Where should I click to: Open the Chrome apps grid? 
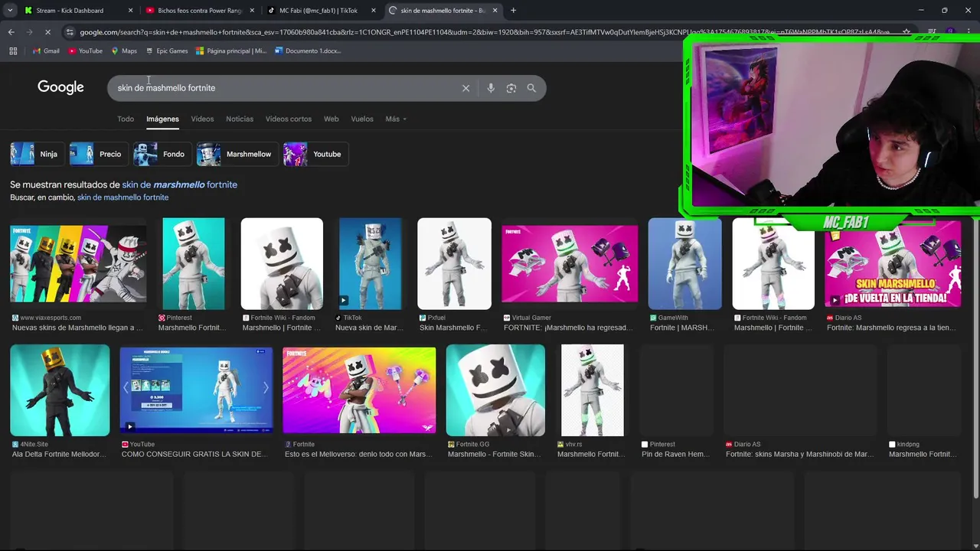(13, 51)
